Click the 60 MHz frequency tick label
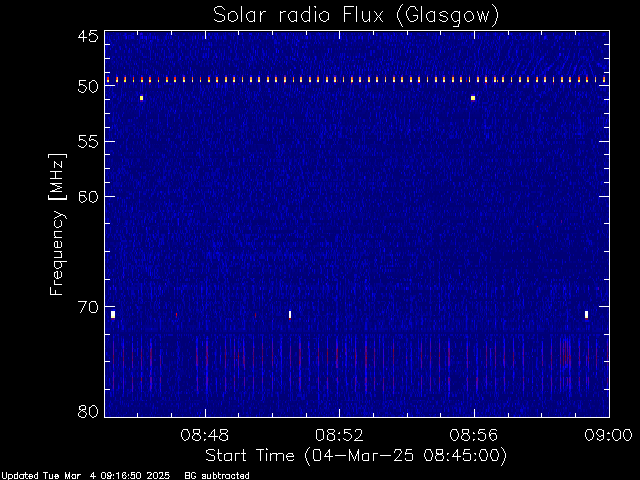 88,197
